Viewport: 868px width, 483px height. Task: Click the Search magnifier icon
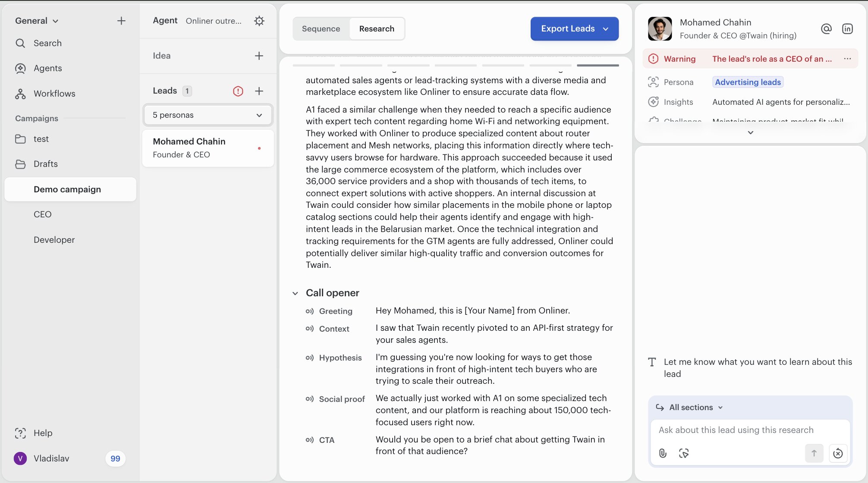point(20,43)
